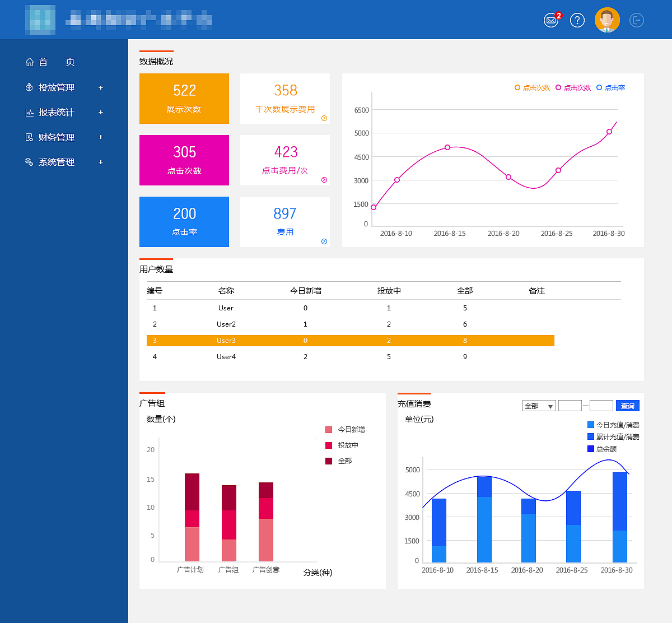Click the 总余额 blue legend swatch
This screenshot has width=672, height=623.
[591, 449]
